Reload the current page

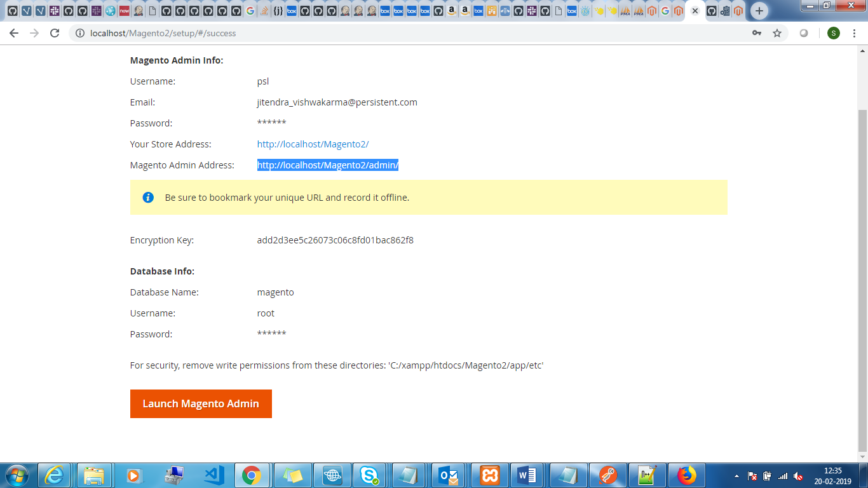click(x=55, y=33)
